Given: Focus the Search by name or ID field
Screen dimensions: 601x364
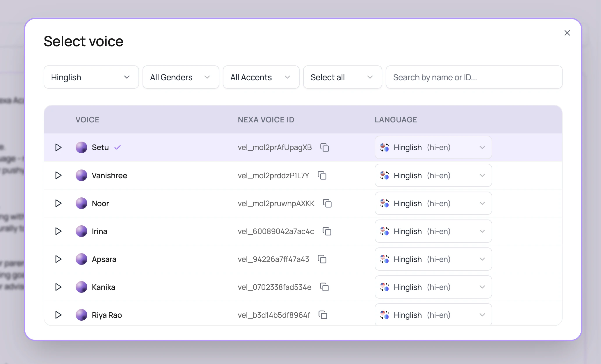Looking at the screenshot, I should pos(474,77).
